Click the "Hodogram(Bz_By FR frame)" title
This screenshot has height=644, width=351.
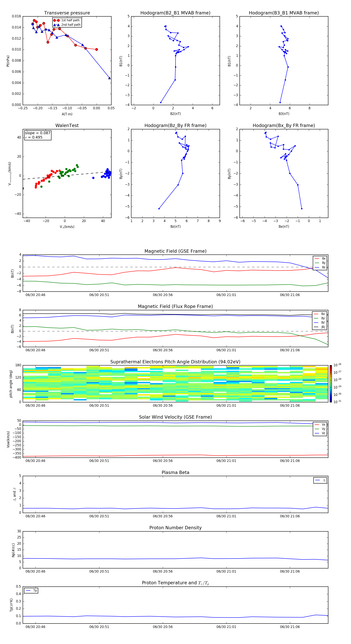click(x=175, y=125)
